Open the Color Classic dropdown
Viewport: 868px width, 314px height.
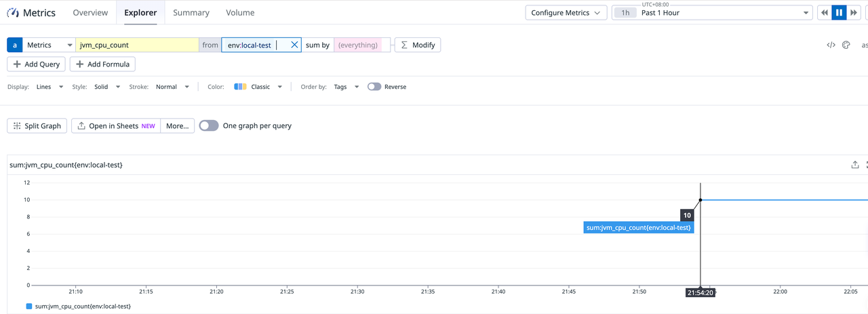(258, 87)
